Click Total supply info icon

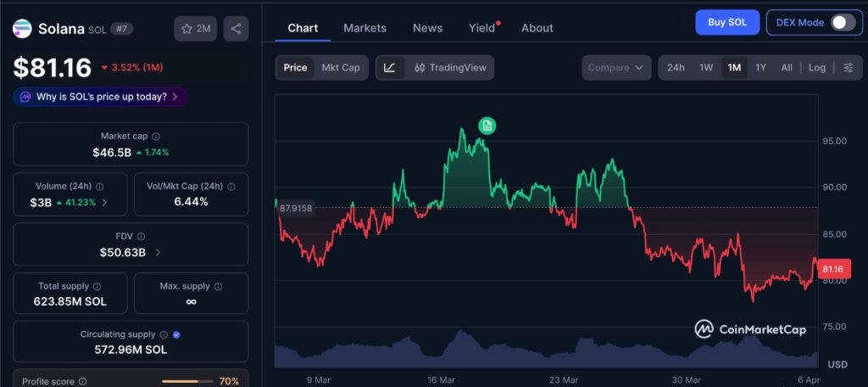pos(97,287)
